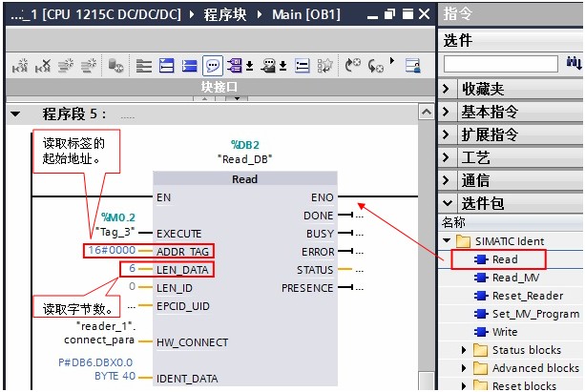Expand the 扩展指令 section
This screenshot has height=392, width=585.
click(447, 134)
